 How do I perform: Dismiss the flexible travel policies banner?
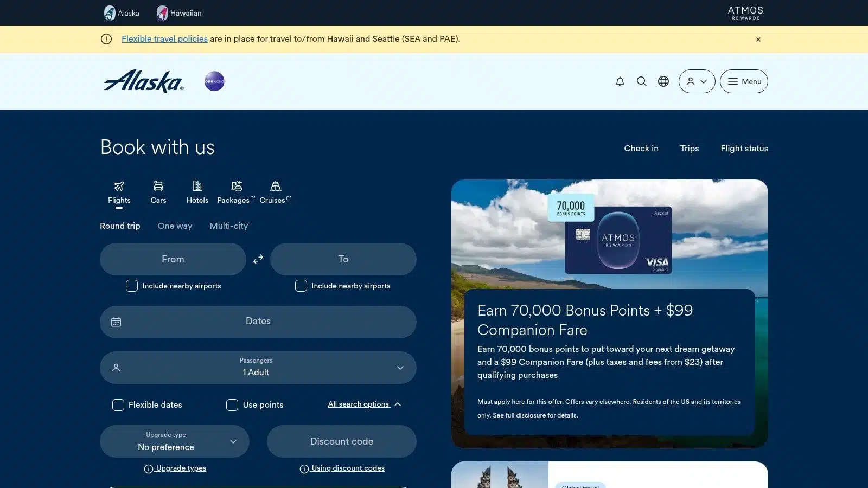(758, 40)
